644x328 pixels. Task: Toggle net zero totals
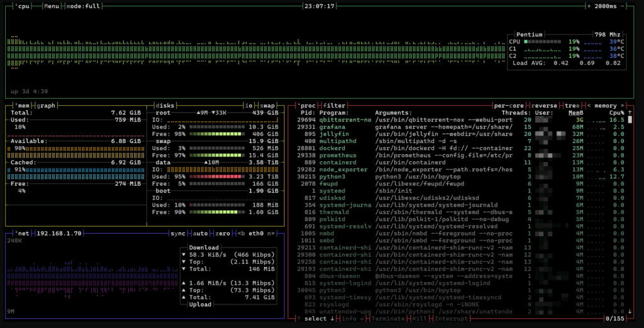[x=223, y=234]
